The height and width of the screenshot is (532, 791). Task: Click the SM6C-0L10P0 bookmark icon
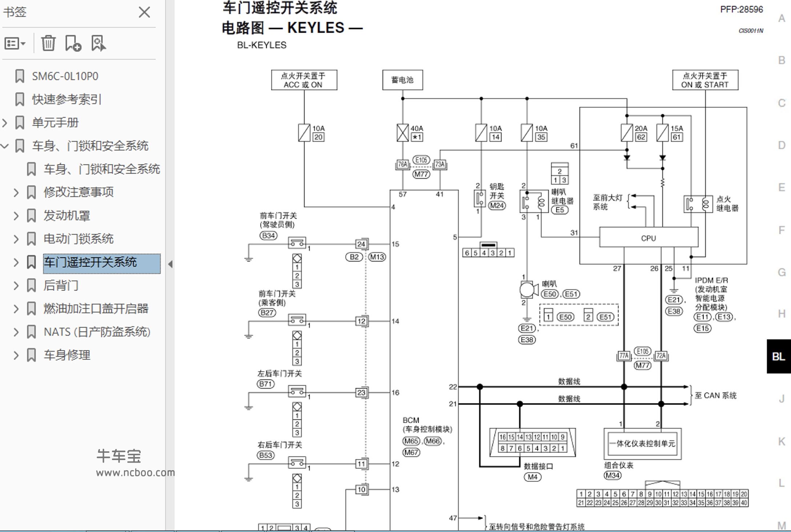[x=20, y=76]
